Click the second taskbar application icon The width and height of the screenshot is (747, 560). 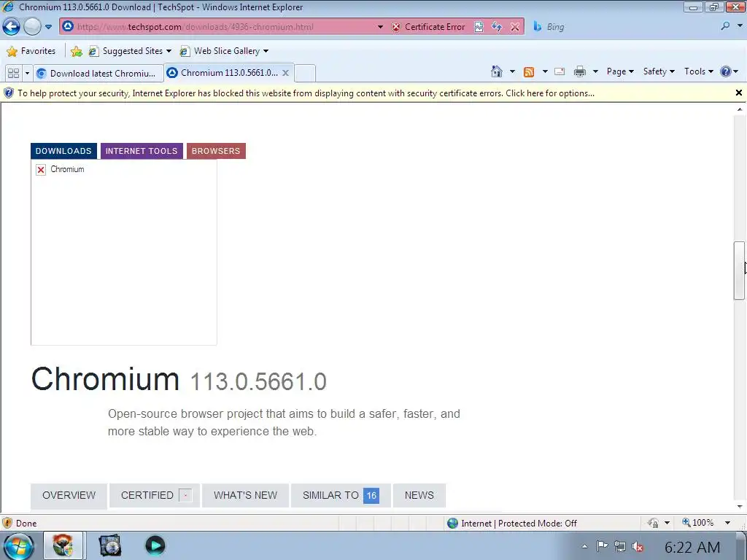109,545
